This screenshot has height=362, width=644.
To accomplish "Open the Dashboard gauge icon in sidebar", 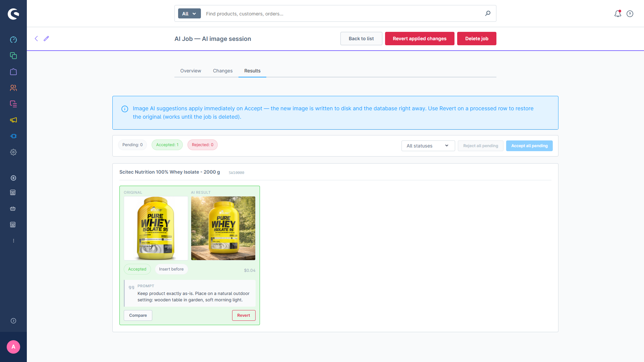I will click(x=13, y=40).
